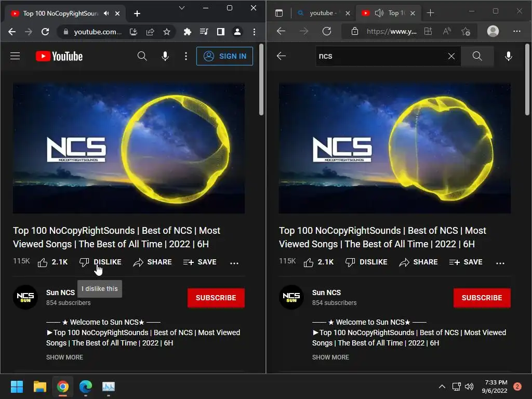Bookmark this page with Chrome star icon
This screenshot has height=399, width=532.
coord(167,32)
